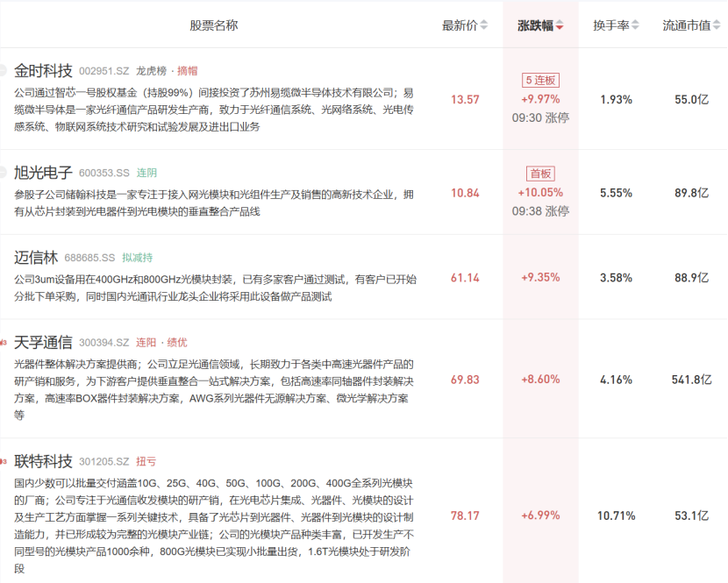Click the stock code 688685.SS
Screen dimensions: 728x583
click(x=89, y=258)
